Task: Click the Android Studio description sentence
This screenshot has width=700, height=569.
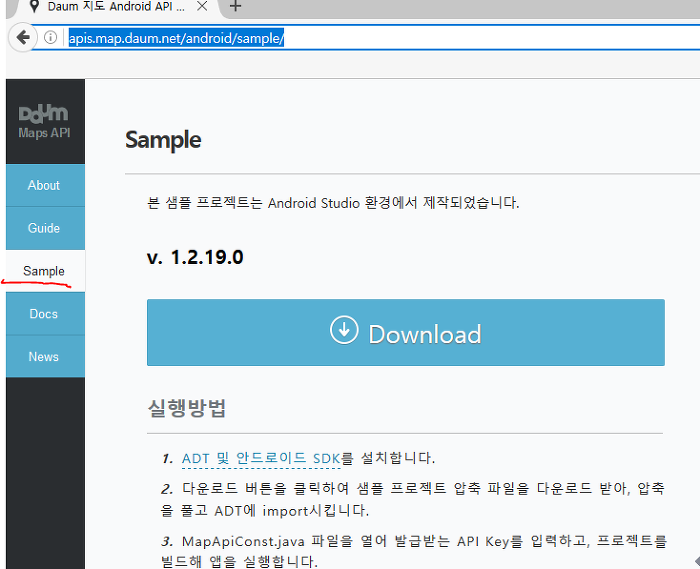Action: click(333, 203)
